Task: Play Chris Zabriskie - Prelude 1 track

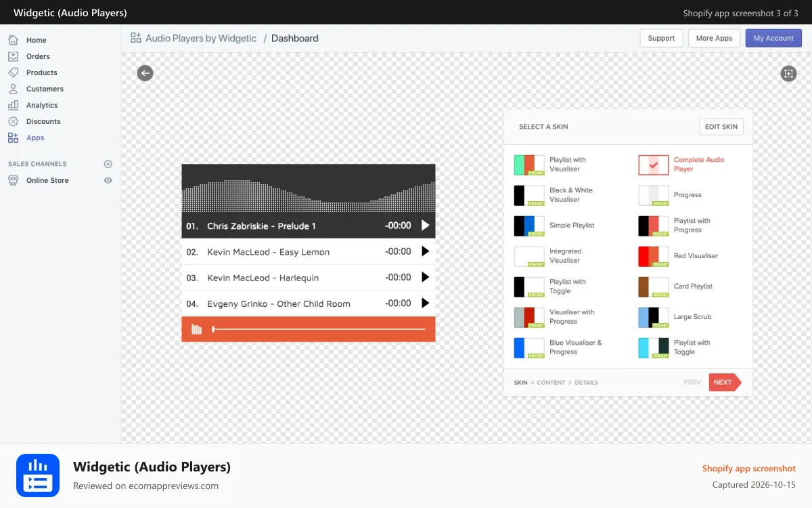Action: (425, 226)
